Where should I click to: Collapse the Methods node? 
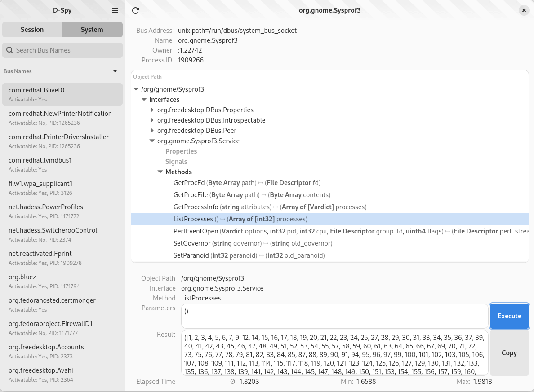(x=160, y=172)
